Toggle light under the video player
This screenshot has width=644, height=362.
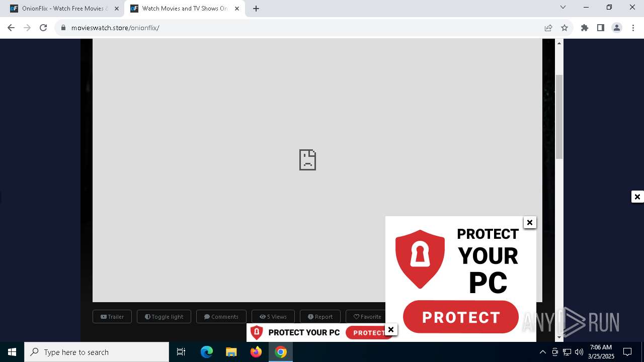coord(164,317)
